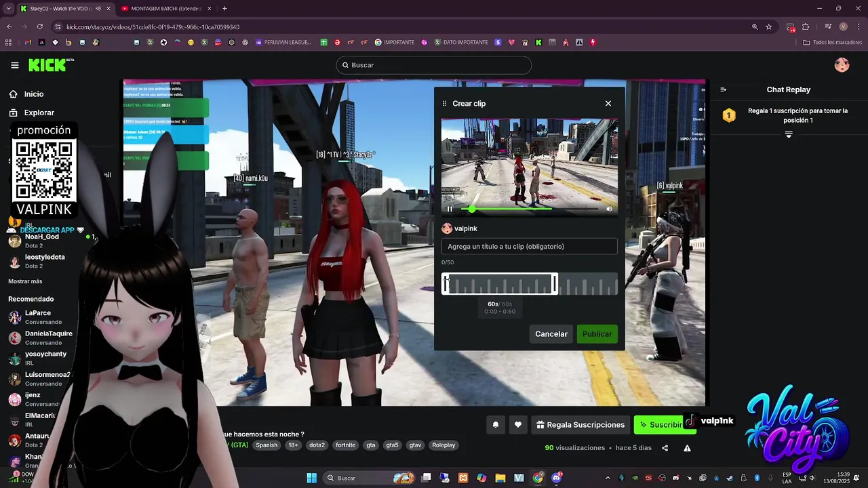This screenshot has height=488, width=868.
Task: Open the tab search dropdown
Action: pos(7,9)
